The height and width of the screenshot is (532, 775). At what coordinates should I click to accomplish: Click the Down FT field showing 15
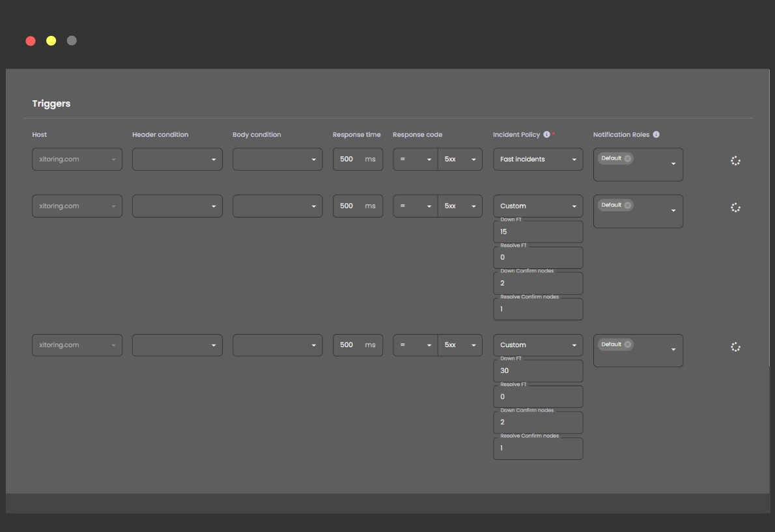pos(538,232)
